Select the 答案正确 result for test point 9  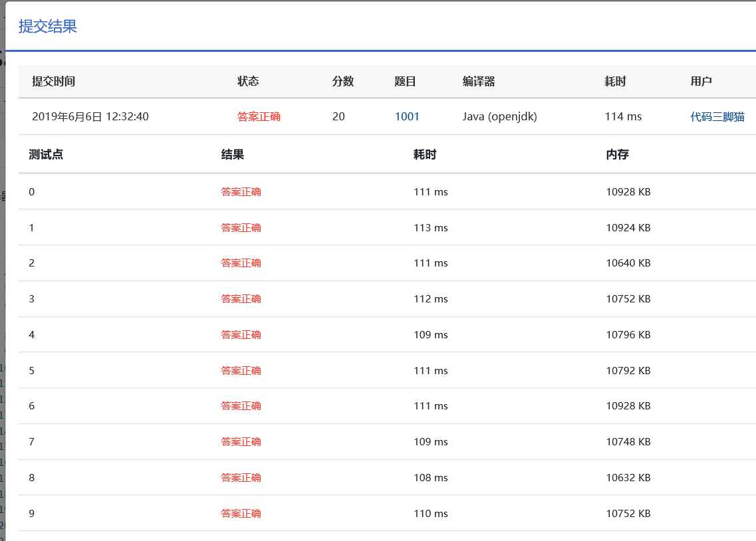pos(241,514)
